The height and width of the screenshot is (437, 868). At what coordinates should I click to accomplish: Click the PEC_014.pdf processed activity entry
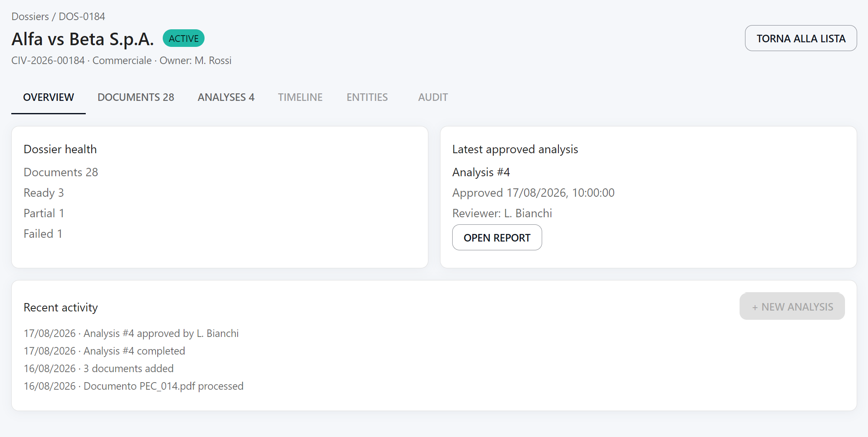(133, 386)
